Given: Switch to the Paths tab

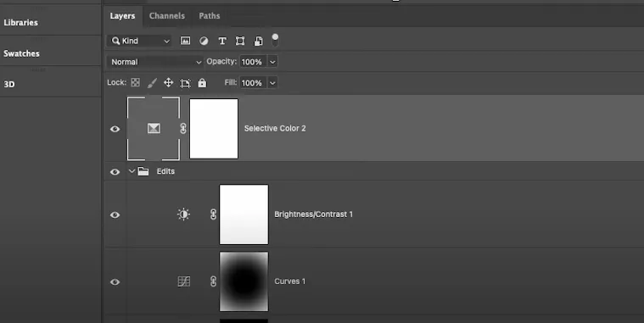Looking at the screenshot, I should (210, 16).
